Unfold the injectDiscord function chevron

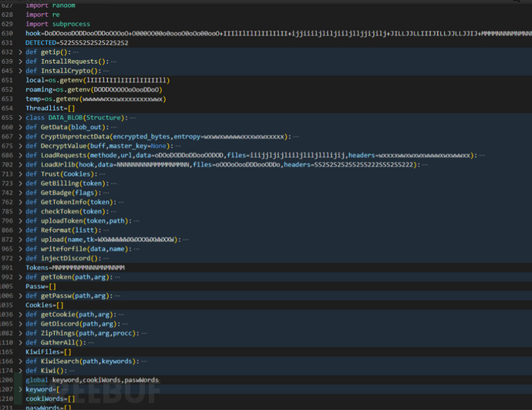click(x=20, y=258)
